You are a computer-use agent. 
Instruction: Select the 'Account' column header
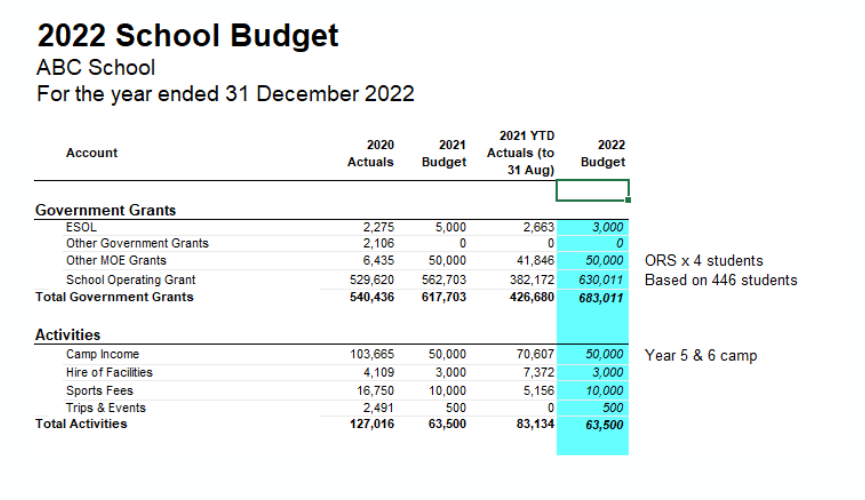(x=91, y=153)
